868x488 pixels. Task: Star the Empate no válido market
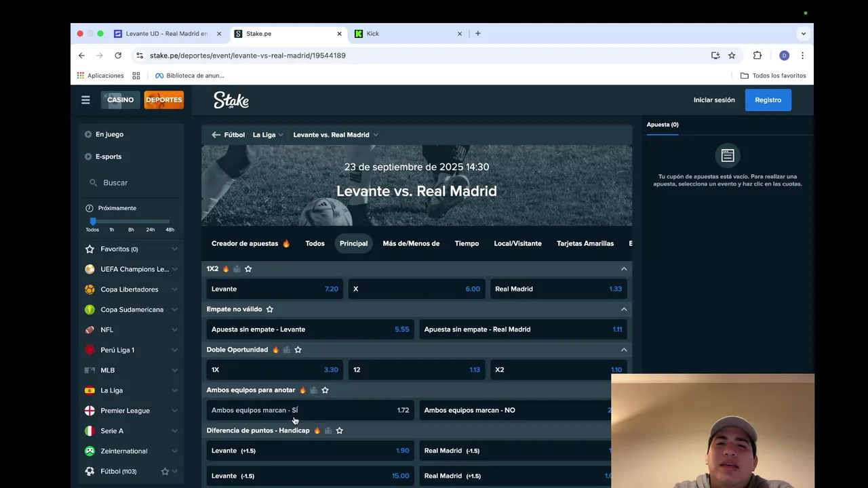pos(270,309)
